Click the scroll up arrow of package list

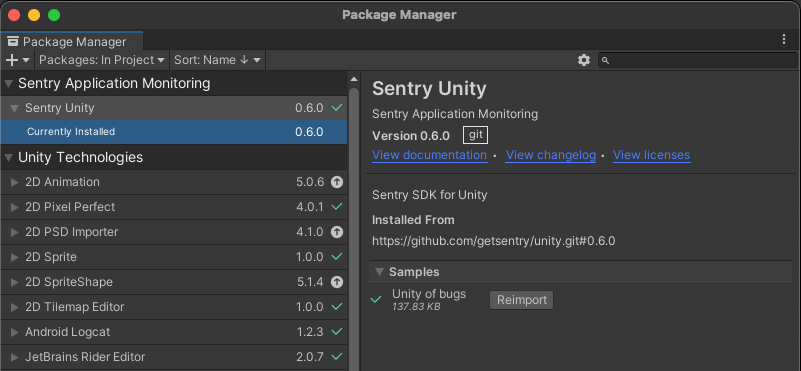pyautogui.click(x=354, y=79)
